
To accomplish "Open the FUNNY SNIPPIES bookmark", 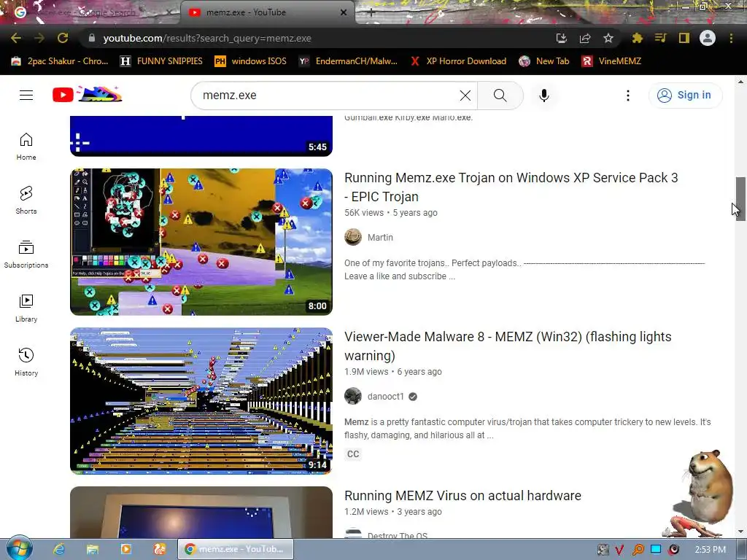I will point(161,61).
